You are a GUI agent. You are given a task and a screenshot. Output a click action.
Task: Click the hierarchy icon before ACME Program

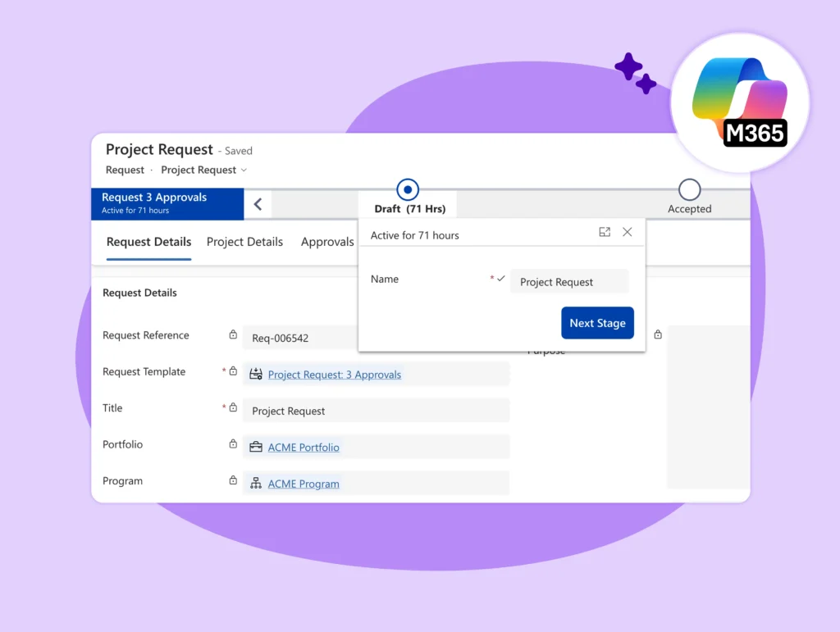[256, 484]
